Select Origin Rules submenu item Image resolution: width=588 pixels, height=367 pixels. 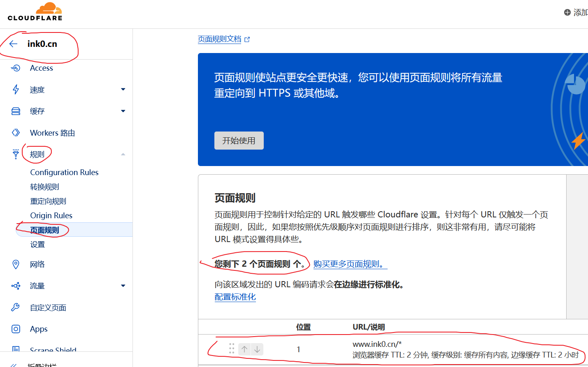tap(51, 216)
